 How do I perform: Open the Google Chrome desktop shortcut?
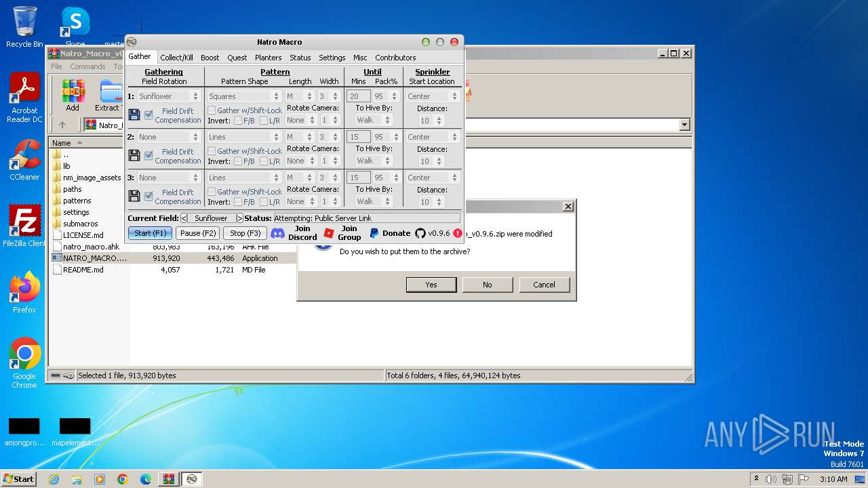[24, 363]
